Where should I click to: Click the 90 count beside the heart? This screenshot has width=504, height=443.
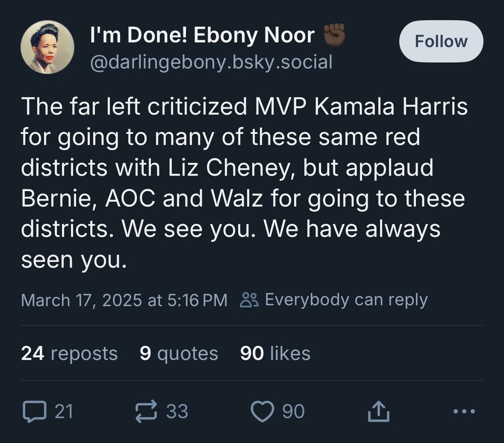tap(293, 412)
